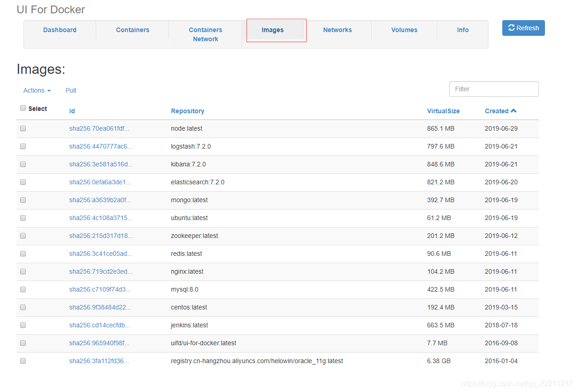Sort images by the Id column header
577x392 pixels.
pyautogui.click(x=71, y=111)
